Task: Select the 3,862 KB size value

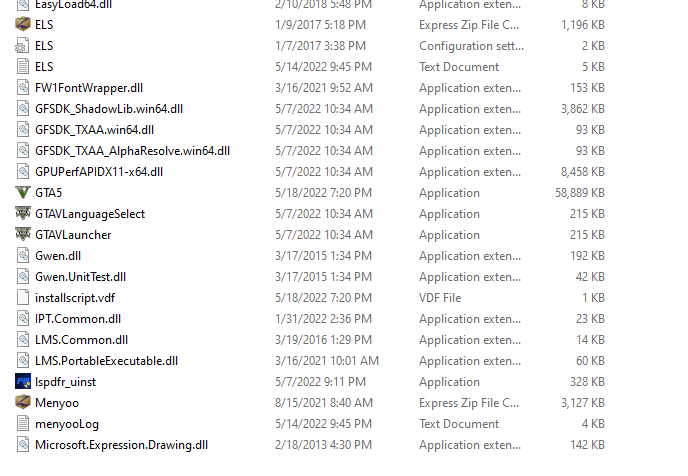Action: (583, 109)
